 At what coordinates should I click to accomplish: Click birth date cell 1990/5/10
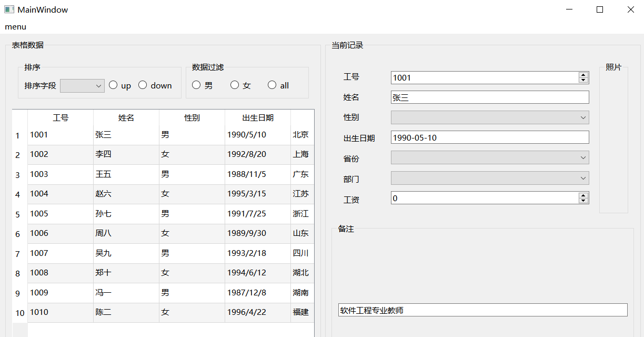(258, 135)
